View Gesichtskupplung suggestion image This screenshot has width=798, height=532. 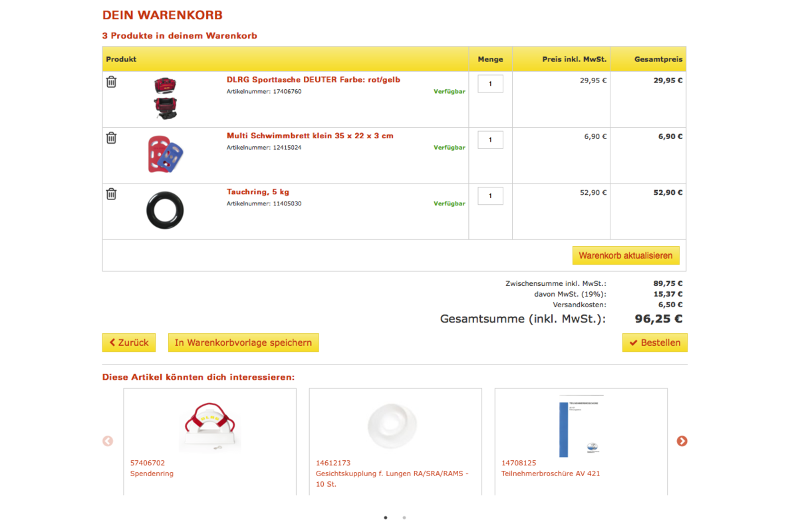392,427
